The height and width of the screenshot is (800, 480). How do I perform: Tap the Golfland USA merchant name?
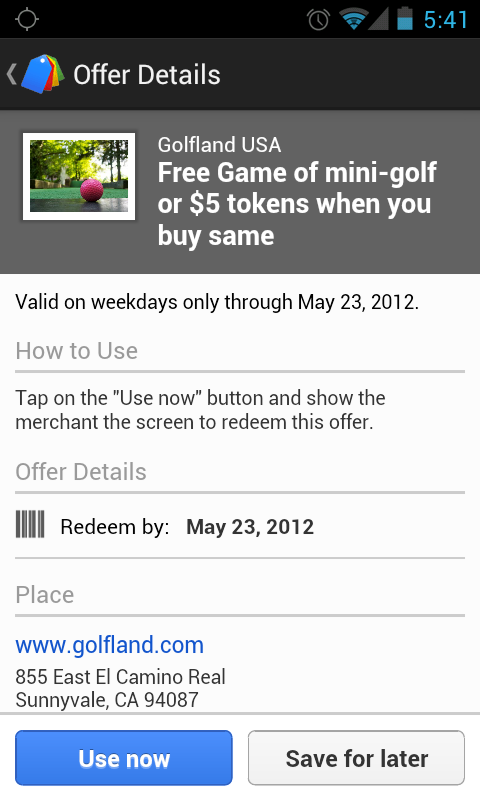[x=219, y=145]
